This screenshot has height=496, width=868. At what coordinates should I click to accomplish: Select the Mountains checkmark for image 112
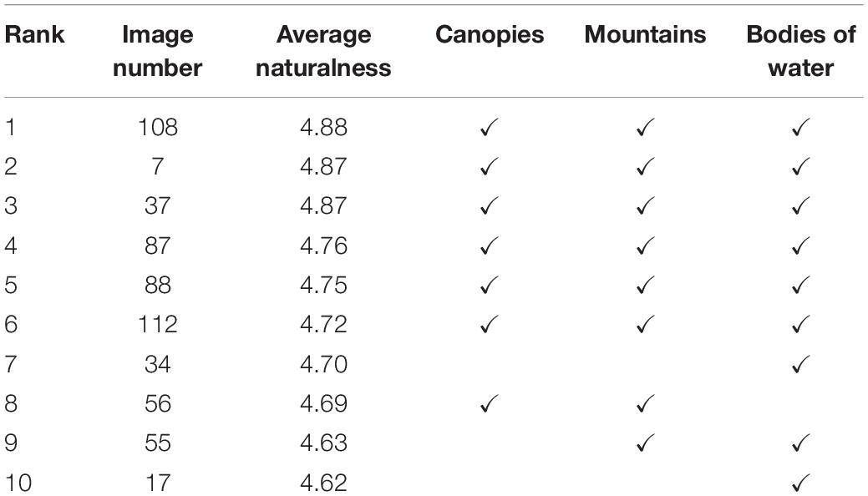(645, 324)
